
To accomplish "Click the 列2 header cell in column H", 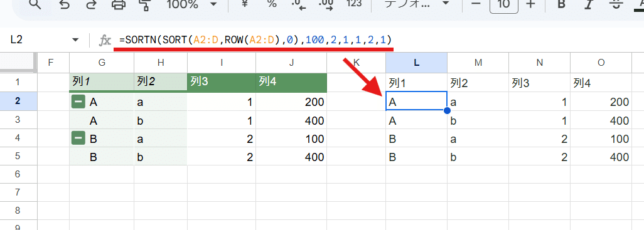I will pyautogui.click(x=161, y=83).
